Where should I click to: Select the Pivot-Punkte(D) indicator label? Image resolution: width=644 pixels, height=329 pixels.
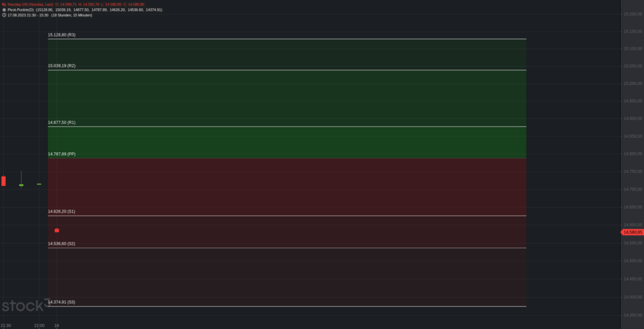[21, 10]
